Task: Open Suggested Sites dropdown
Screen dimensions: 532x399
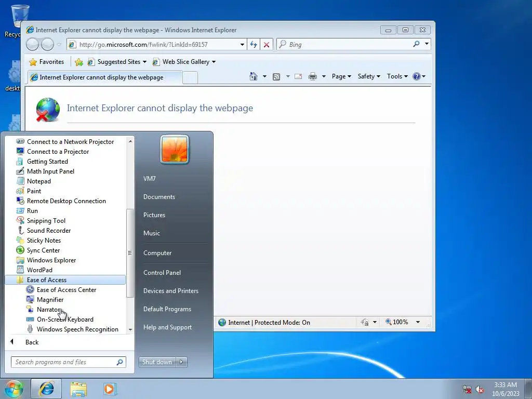Action: point(117,62)
